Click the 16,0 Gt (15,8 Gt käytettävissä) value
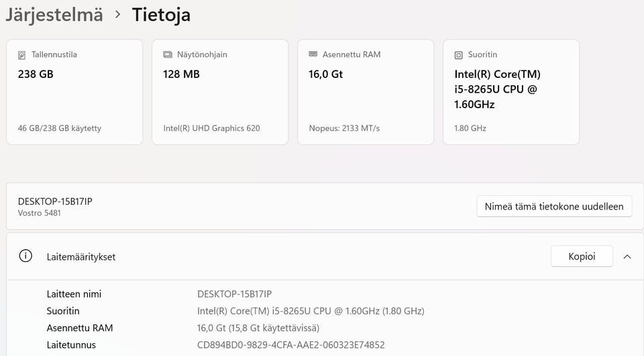 tap(258, 328)
